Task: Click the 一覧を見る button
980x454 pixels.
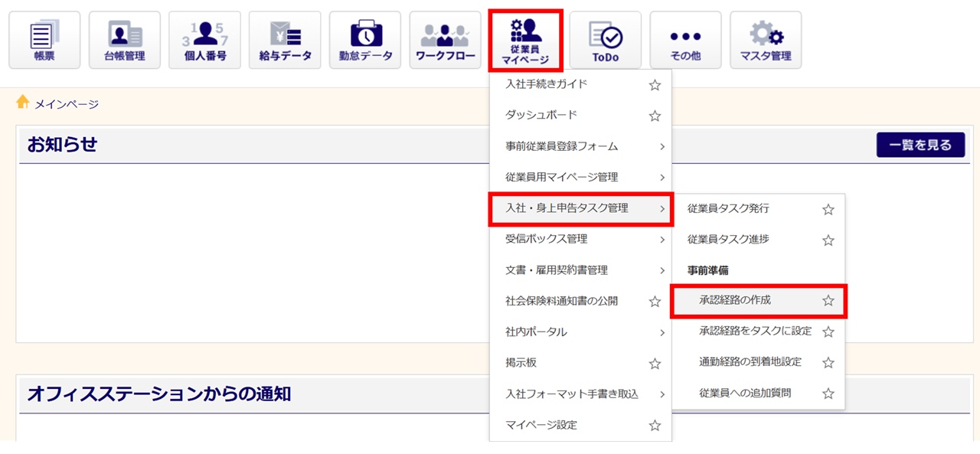Action: [921, 145]
